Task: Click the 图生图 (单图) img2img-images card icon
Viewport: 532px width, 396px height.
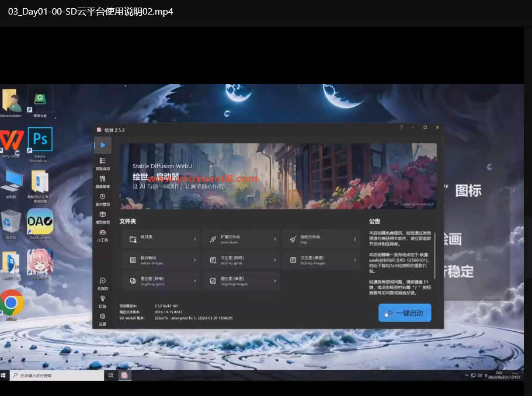Action: (x=213, y=280)
